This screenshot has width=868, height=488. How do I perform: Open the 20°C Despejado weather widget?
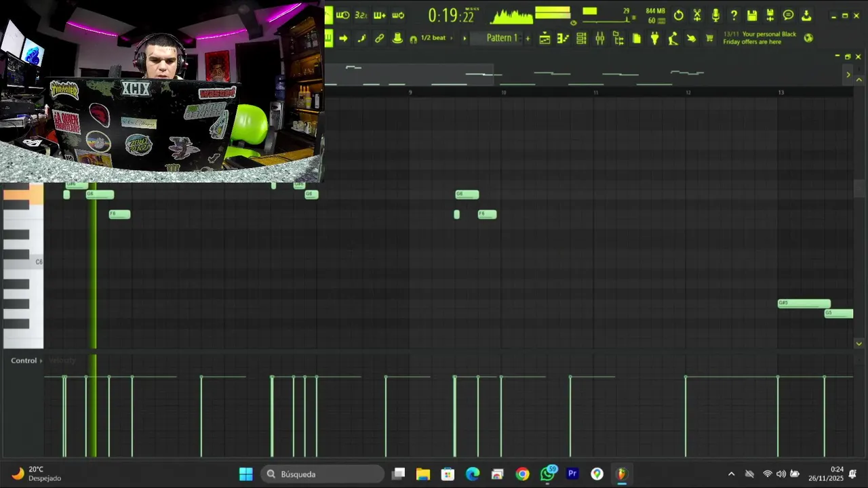37,474
